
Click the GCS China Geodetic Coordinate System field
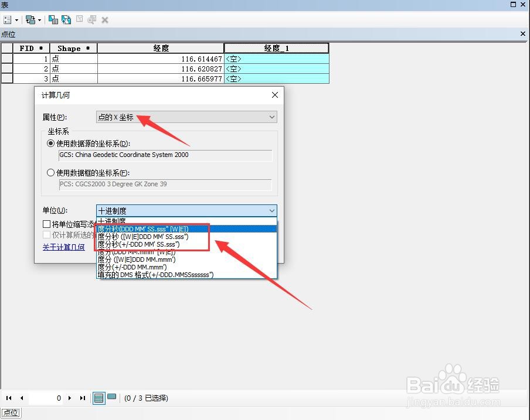pyautogui.click(x=165, y=155)
